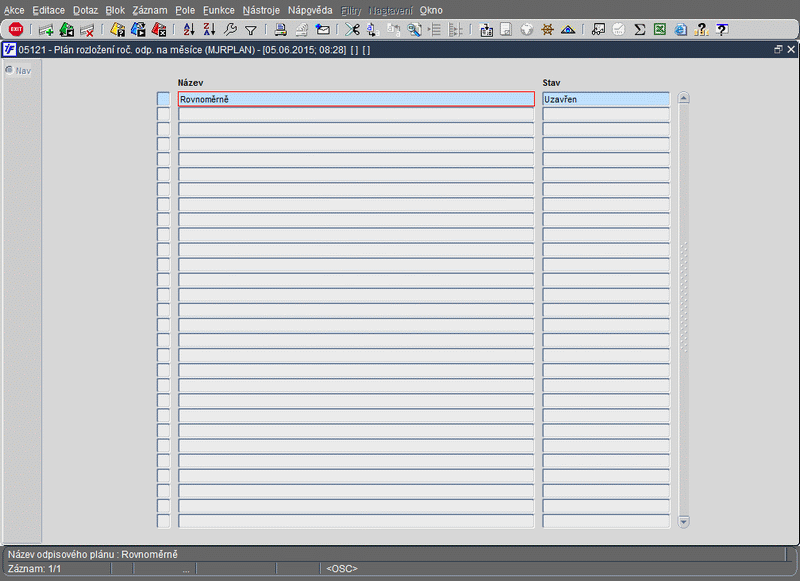
Task: Tick the selector box of Rovnoměrně row
Action: (x=163, y=99)
